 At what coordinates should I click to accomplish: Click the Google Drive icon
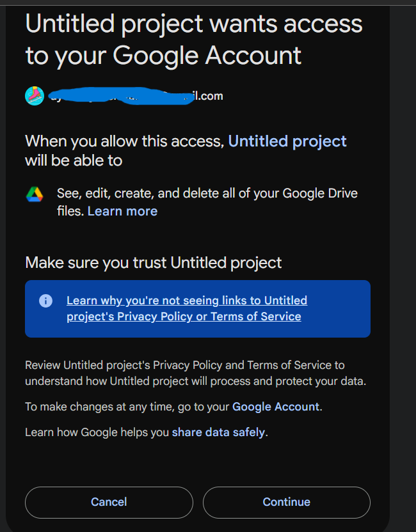pyautogui.click(x=35, y=194)
